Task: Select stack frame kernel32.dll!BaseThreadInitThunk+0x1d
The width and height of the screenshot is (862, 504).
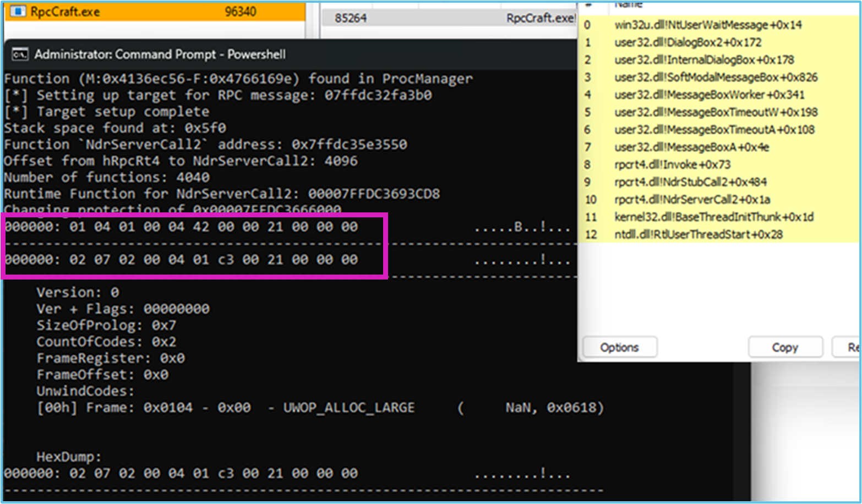Action: (714, 217)
